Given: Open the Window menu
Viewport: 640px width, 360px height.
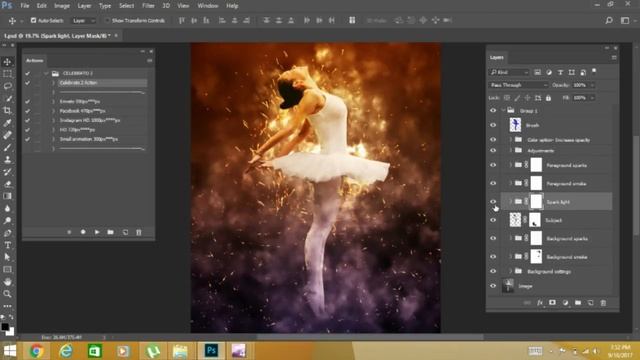Looking at the screenshot, I should click(x=208, y=6).
